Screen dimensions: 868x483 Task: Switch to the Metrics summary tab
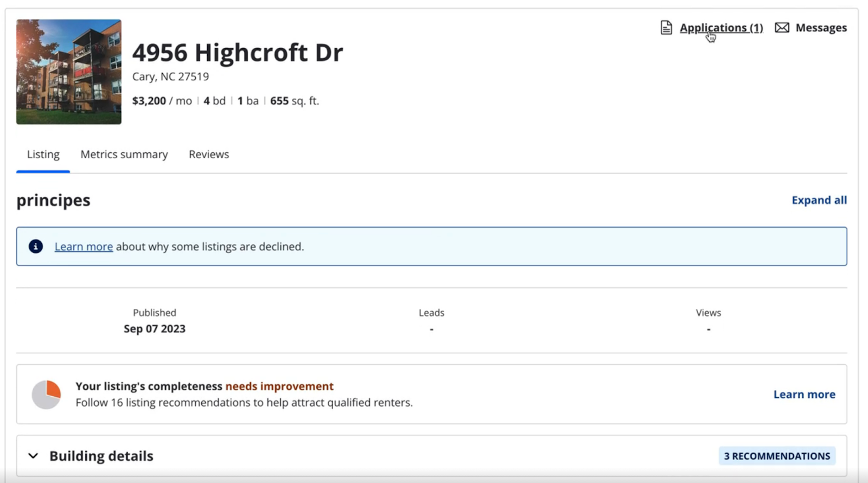click(124, 154)
